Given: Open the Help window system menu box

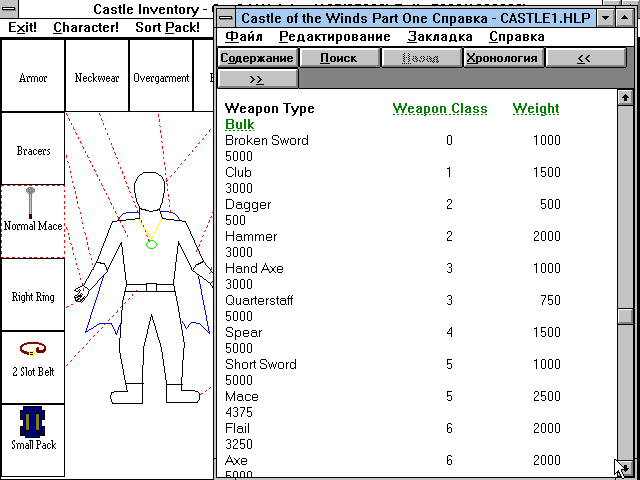Looking at the screenshot, I should pos(225,18).
